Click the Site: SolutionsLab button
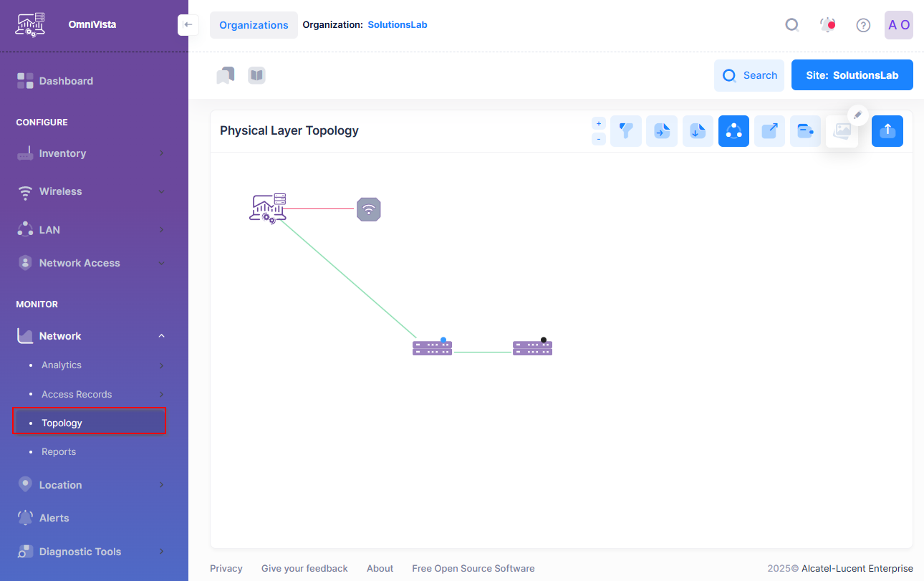Viewport: 924px width, 581px height. pos(852,75)
